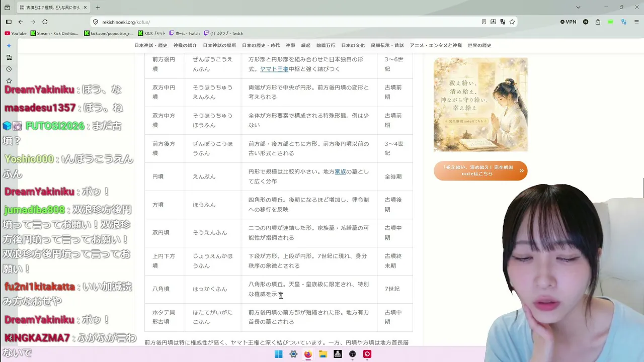Click the translate page icon

tap(503, 22)
